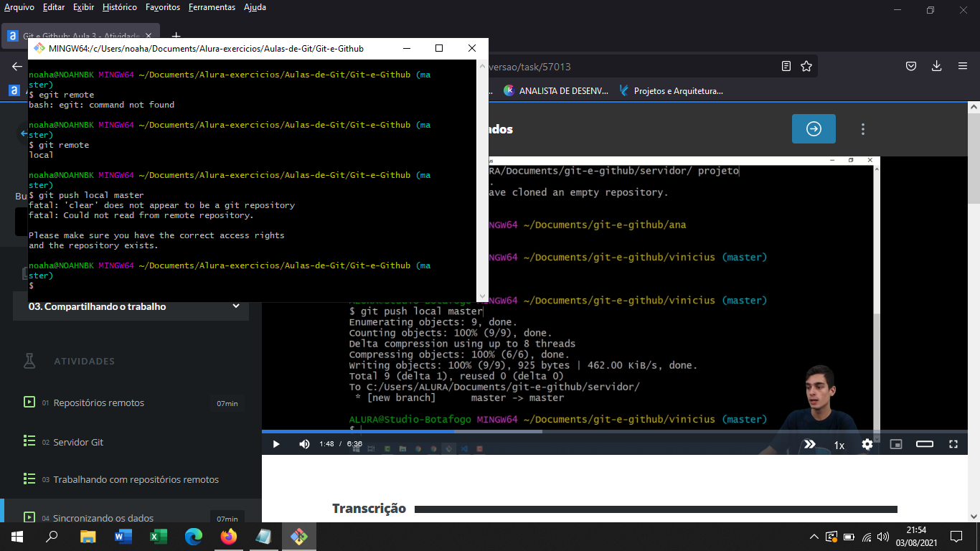Open the three-dot options menu near the blue arrow
The width and height of the screenshot is (980, 551).
tap(863, 129)
